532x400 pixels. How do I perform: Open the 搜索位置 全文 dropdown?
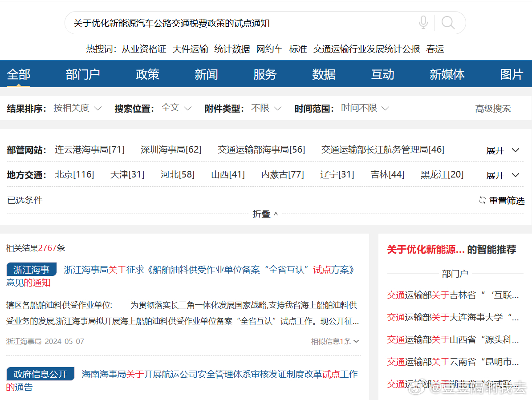[176, 108]
